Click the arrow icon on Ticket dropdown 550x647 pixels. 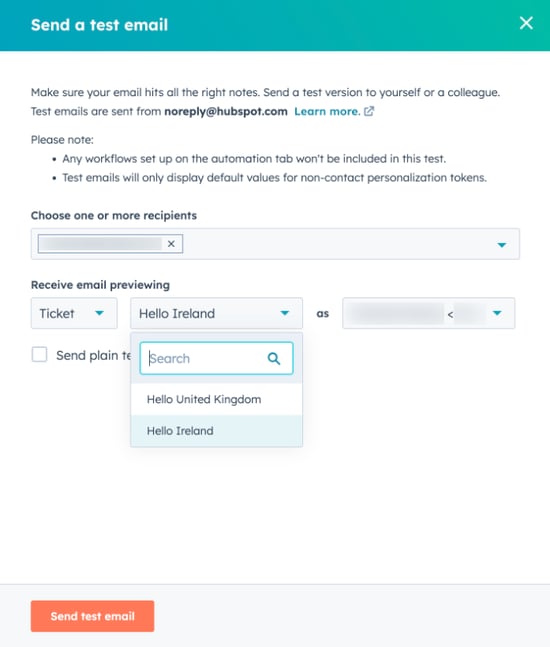coord(99,313)
